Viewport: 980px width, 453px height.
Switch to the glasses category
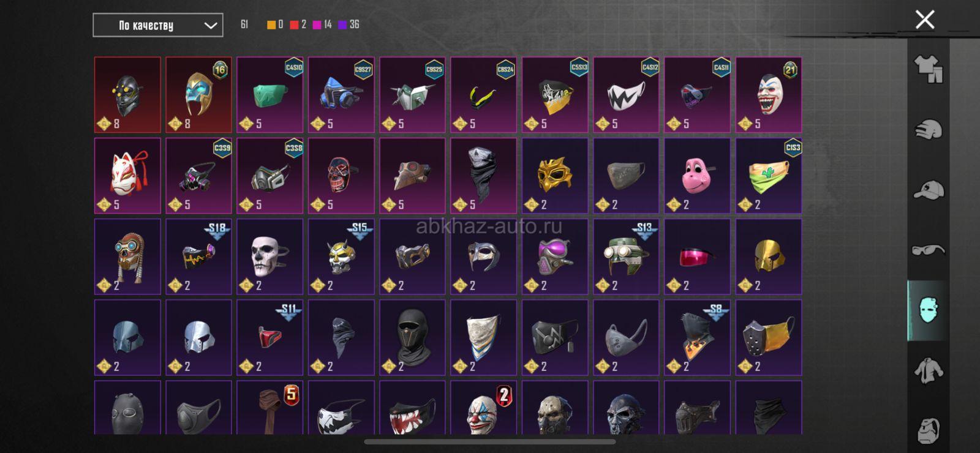click(x=928, y=250)
